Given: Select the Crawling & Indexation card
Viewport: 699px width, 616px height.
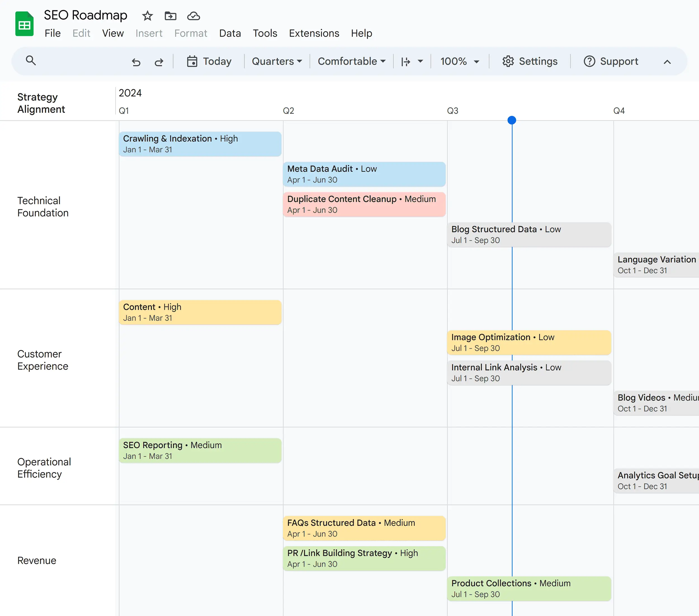Looking at the screenshot, I should 200,144.
